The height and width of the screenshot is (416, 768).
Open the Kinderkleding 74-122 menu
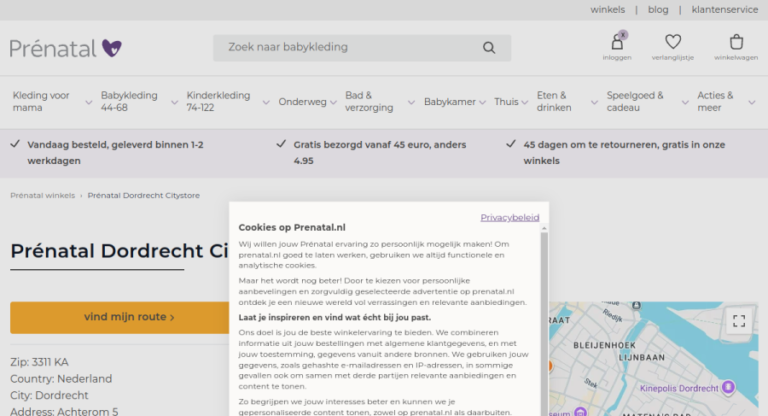(x=218, y=101)
